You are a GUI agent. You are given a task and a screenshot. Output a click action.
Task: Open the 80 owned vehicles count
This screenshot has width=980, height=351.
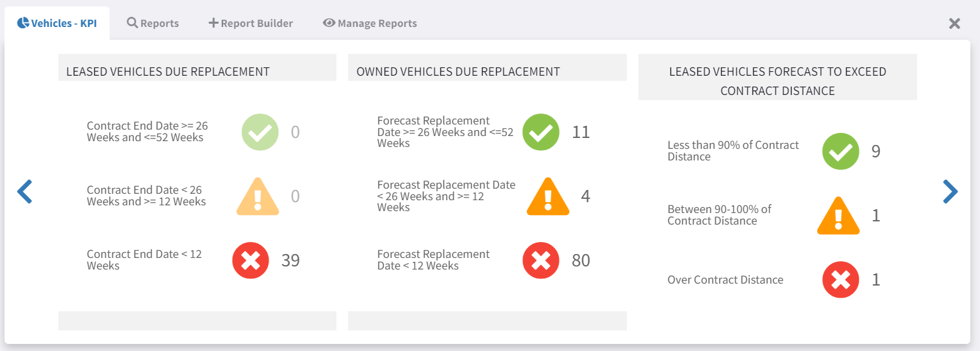tap(581, 261)
